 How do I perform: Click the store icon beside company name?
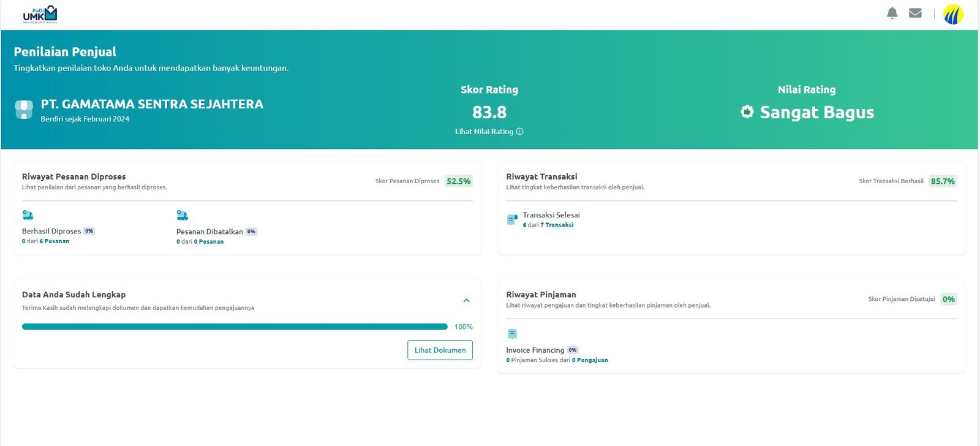pos(24,110)
